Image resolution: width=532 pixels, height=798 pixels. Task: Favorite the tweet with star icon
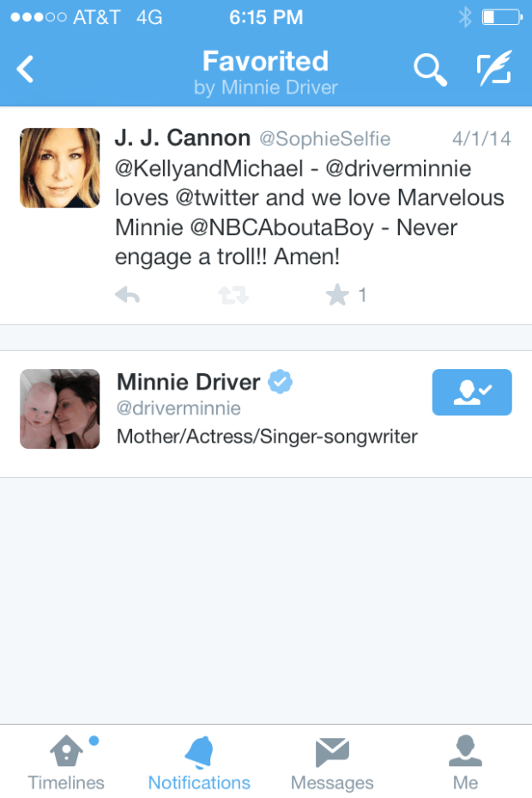337,296
